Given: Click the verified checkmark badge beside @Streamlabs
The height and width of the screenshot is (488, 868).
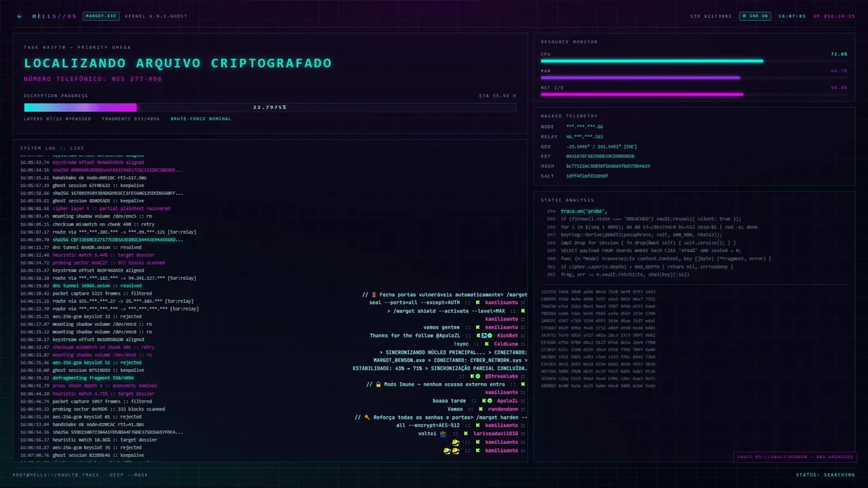Looking at the screenshot, I should (478, 376).
